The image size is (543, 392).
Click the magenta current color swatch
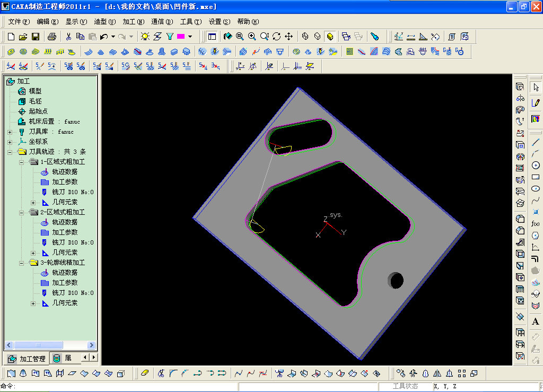[x=180, y=37]
